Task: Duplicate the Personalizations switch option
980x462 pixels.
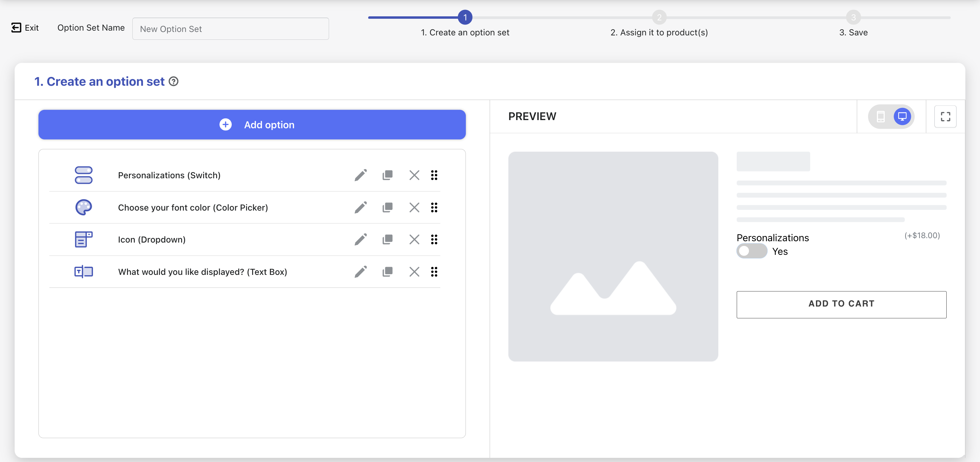Action: tap(387, 175)
